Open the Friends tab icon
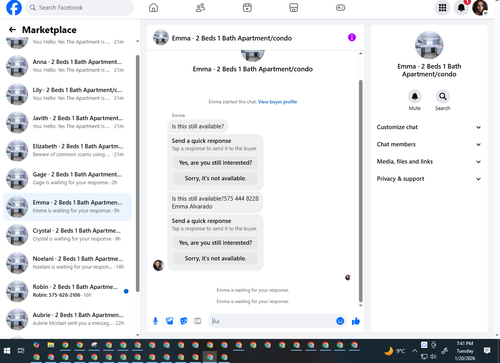This screenshot has height=363, width=500. 200,8
